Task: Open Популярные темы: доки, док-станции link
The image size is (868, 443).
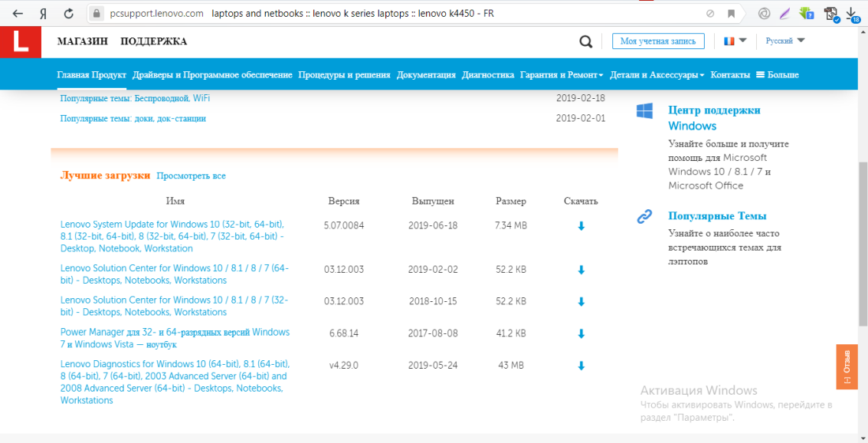Action: tap(133, 119)
